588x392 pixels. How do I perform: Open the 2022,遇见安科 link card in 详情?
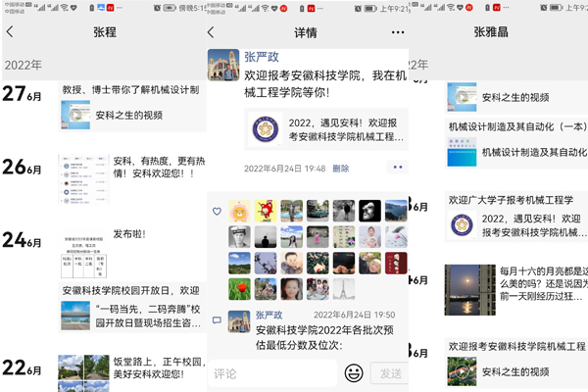(x=323, y=128)
